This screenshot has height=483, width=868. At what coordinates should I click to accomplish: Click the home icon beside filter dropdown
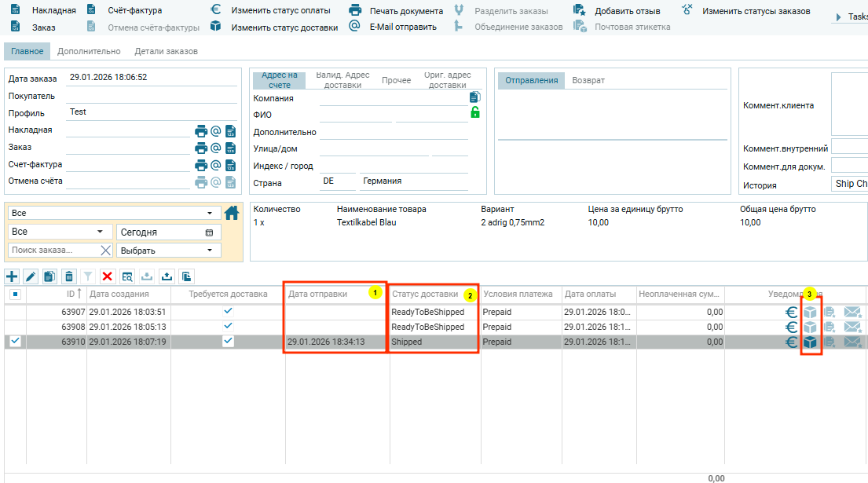[x=231, y=213]
